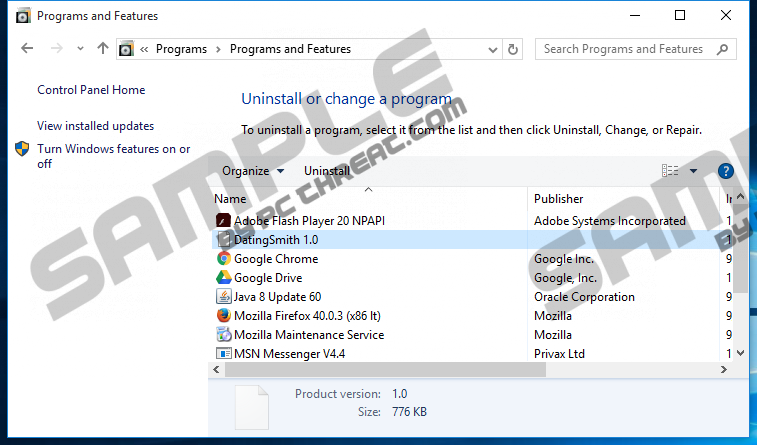Click the MSN Messenger icon
The height and width of the screenshot is (445, 757).
tap(224, 353)
